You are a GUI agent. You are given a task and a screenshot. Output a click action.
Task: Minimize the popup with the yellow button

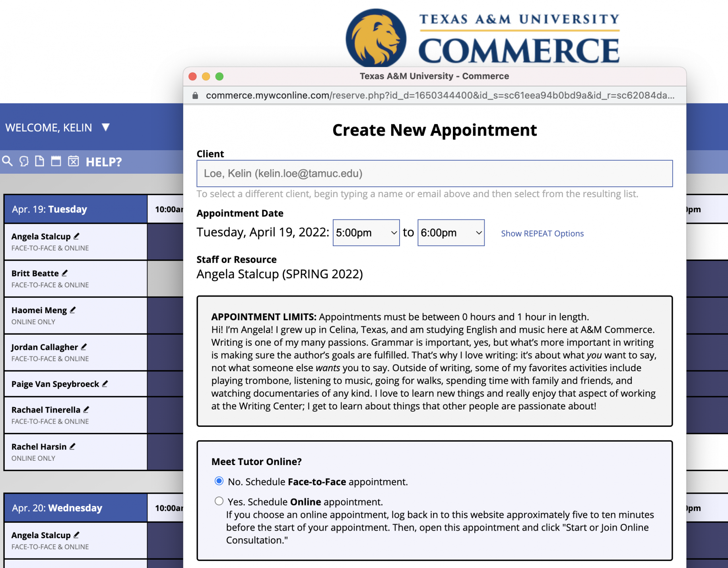(206, 76)
